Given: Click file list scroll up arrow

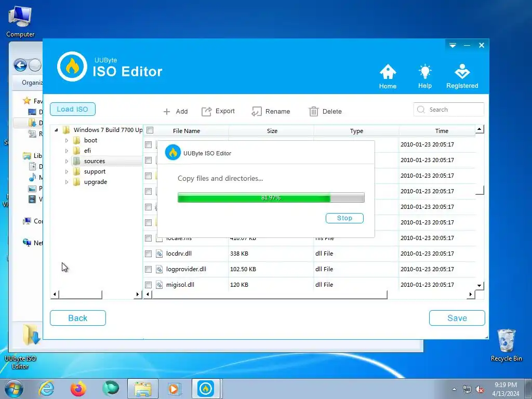Looking at the screenshot, I should click(480, 129).
